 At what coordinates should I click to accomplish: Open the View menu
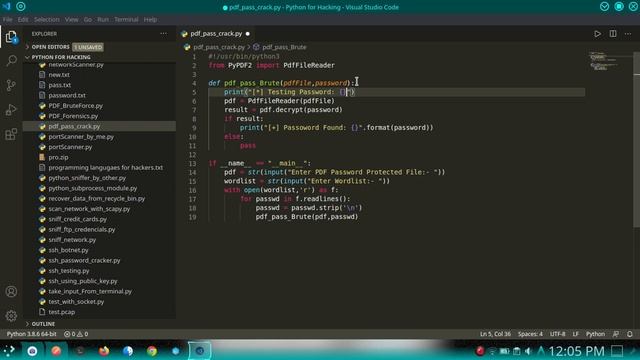(x=71, y=20)
